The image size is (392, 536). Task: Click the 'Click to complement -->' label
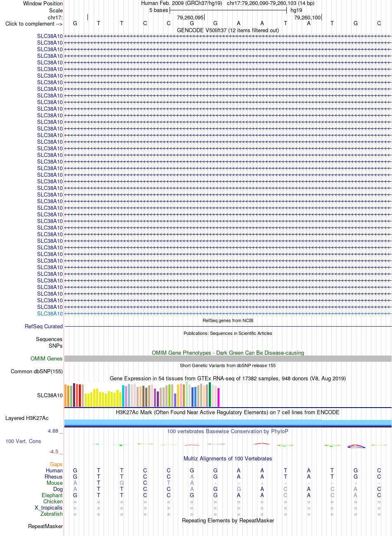click(34, 24)
